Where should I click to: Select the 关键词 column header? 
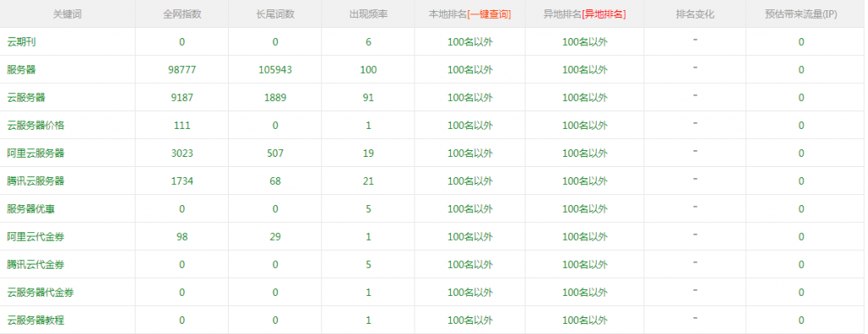click(x=68, y=14)
